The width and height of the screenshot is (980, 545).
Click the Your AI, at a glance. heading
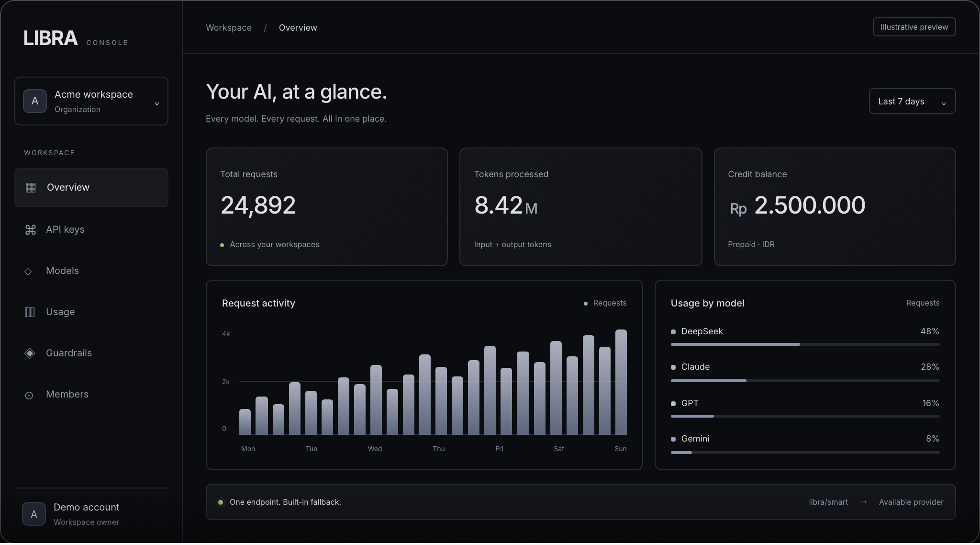point(296,91)
